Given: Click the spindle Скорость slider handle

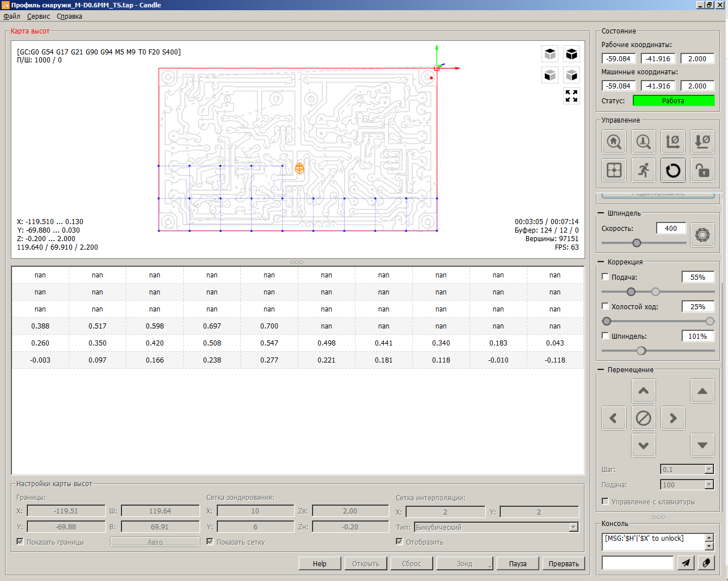Looking at the screenshot, I should click(x=637, y=243).
